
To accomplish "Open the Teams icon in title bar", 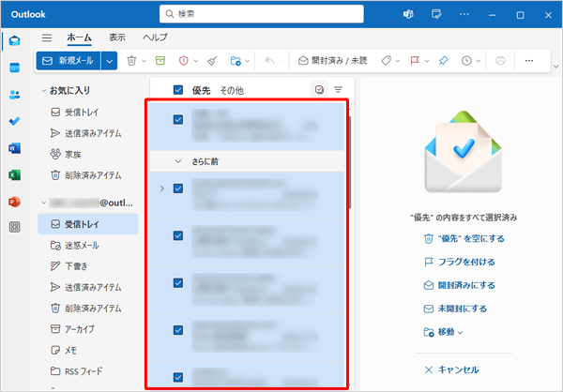I will click(x=408, y=14).
